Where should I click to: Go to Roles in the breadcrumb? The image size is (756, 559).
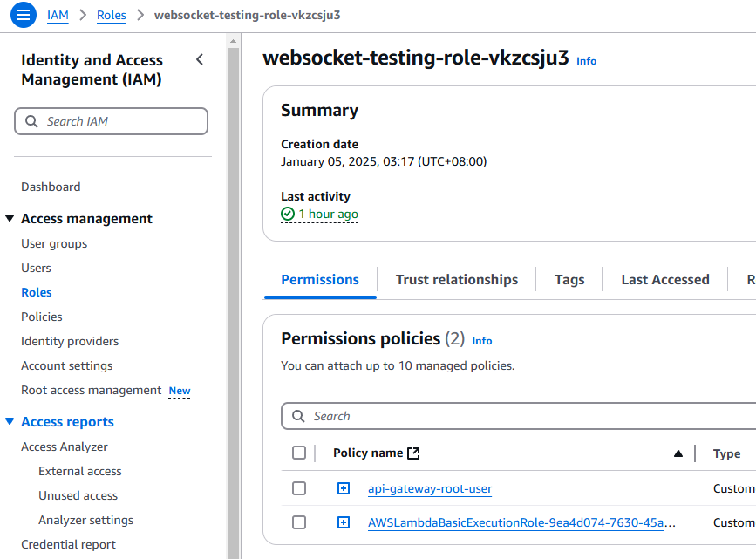click(112, 15)
